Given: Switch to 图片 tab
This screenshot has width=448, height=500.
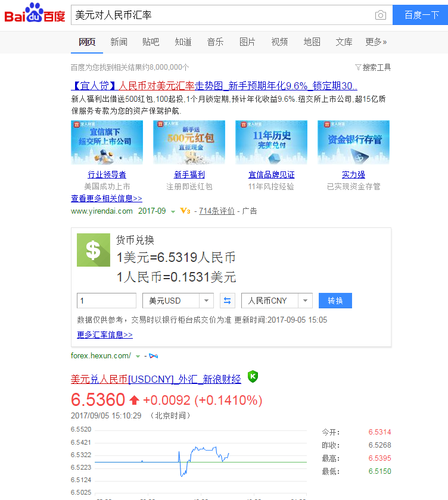Looking at the screenshot, I should click(x=247, y=42).
